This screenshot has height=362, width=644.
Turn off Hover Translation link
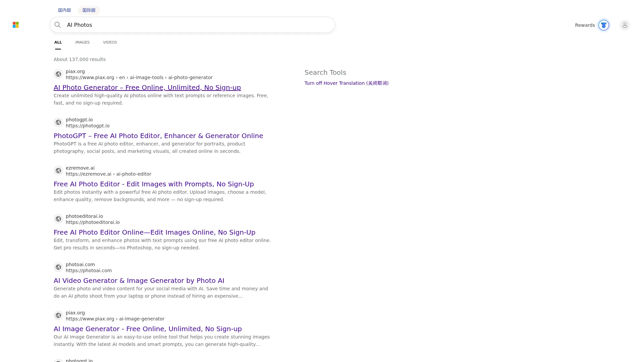(x=346, y=83)
